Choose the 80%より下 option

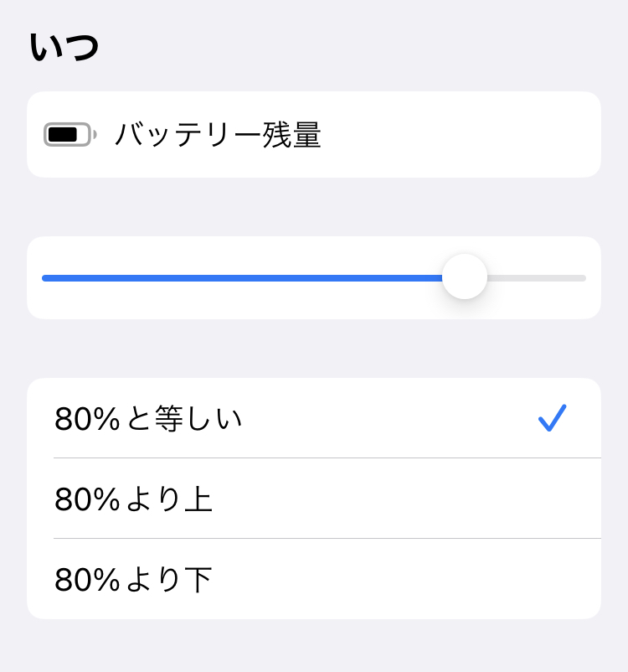click(134, 580)
